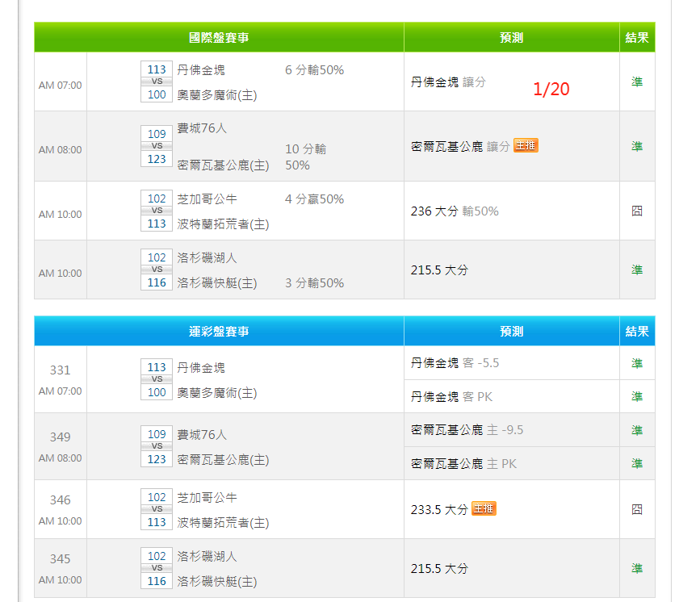Click 奧蘭多魔術(主) in the game 331 row
Image resolution: width=700 pixels, height=602 pixels.
[217, 393]
